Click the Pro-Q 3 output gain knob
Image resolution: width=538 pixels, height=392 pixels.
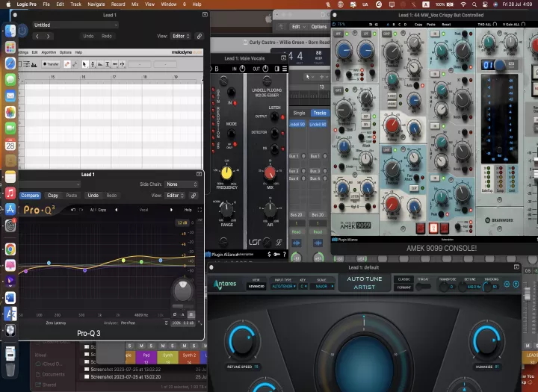click(183, 290)
